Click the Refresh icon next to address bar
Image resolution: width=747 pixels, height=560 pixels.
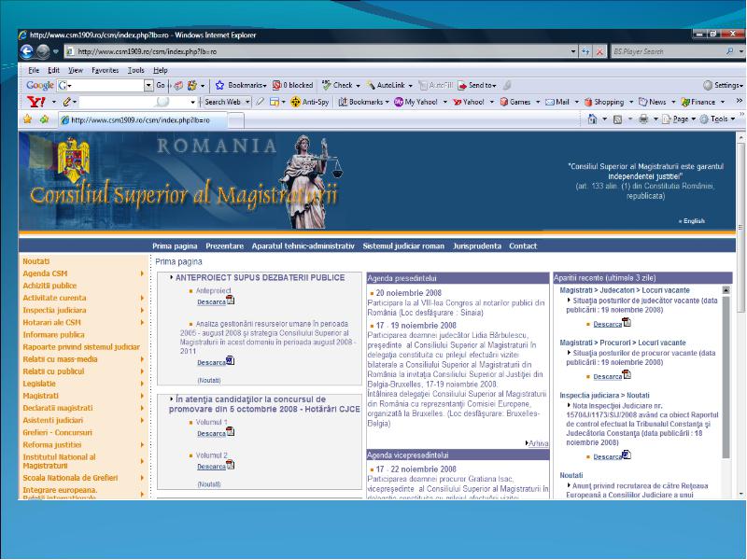(x=585, y=51)
